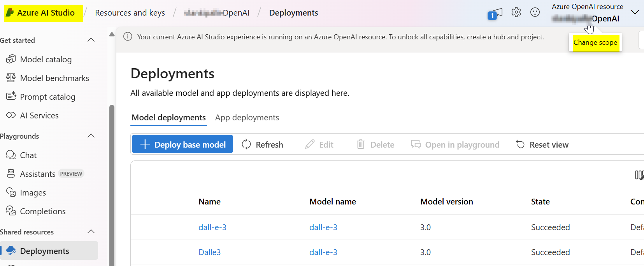Viewport: 644px width, 266px height.
Task: Click Reset view button
Action: coord(542,144)
